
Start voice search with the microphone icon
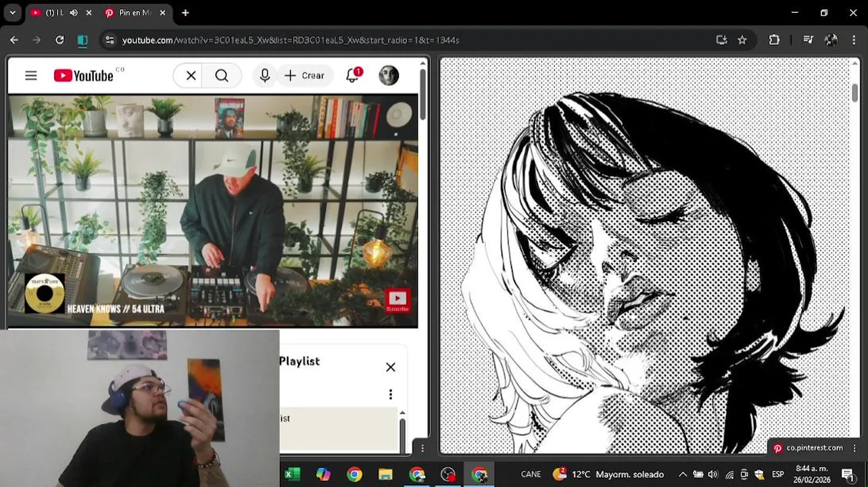coord(265,76)
